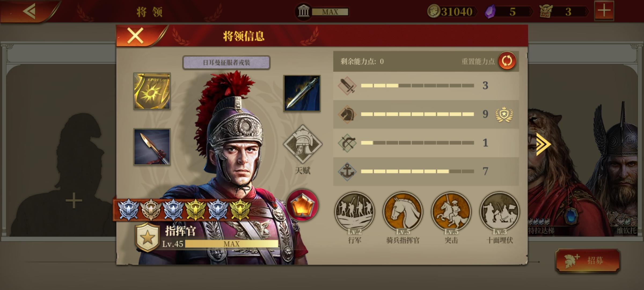This screenshot has height=290, width=644.
Task: Select the 十面埋伏 skill icon
Action: 499,212
